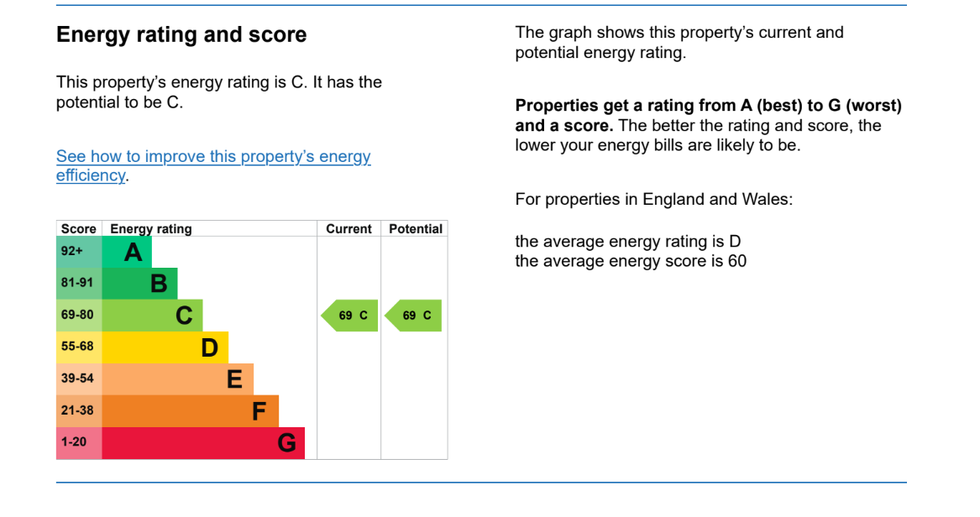980x517 pixels.
Task: Select the light green C rating bar
Action: click(x=153, y=316)
